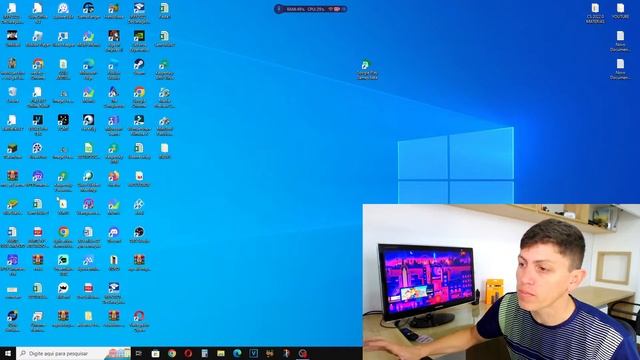Open File Explorer from the taskbar
The image size is (640, 360).
221,353
